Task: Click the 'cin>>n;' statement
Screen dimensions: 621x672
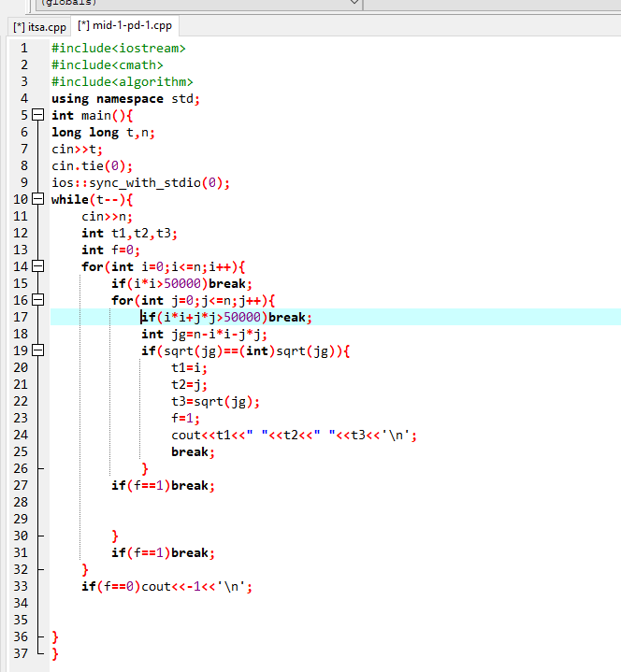Action: click(x=108, y=217)
